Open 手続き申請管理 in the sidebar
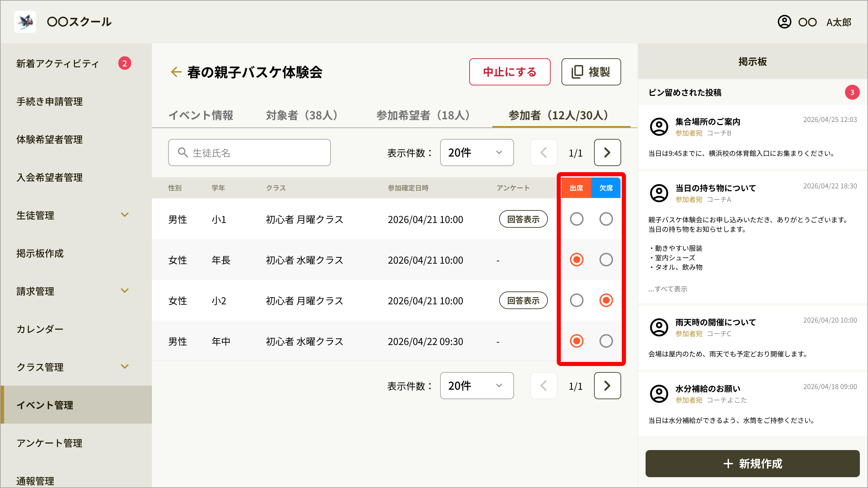The image size is (868, 488). click(x=76, y=101)
